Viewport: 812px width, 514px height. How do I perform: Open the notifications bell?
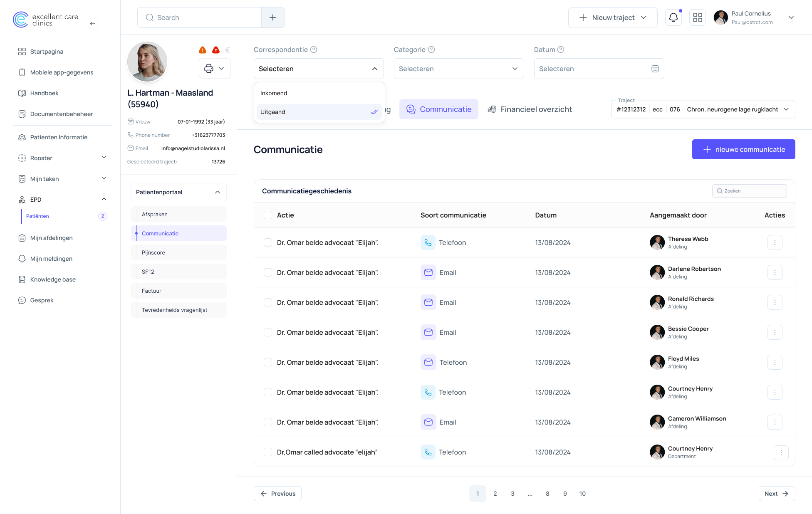click(x=673, y=17)
